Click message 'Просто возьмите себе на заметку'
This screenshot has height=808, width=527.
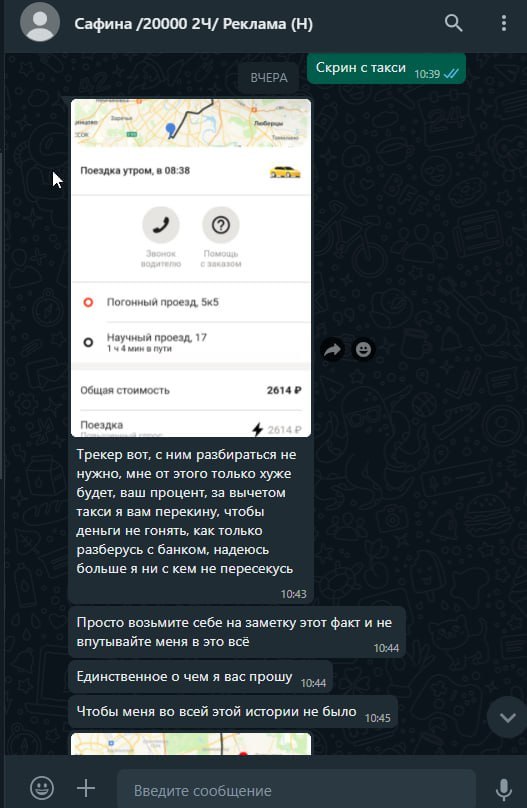[x=237, y=632]
